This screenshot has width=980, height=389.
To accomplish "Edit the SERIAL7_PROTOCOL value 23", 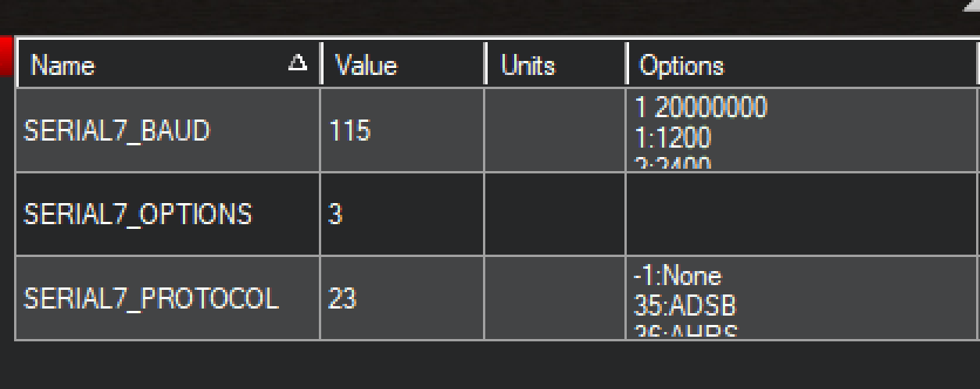I will point(402,298).
